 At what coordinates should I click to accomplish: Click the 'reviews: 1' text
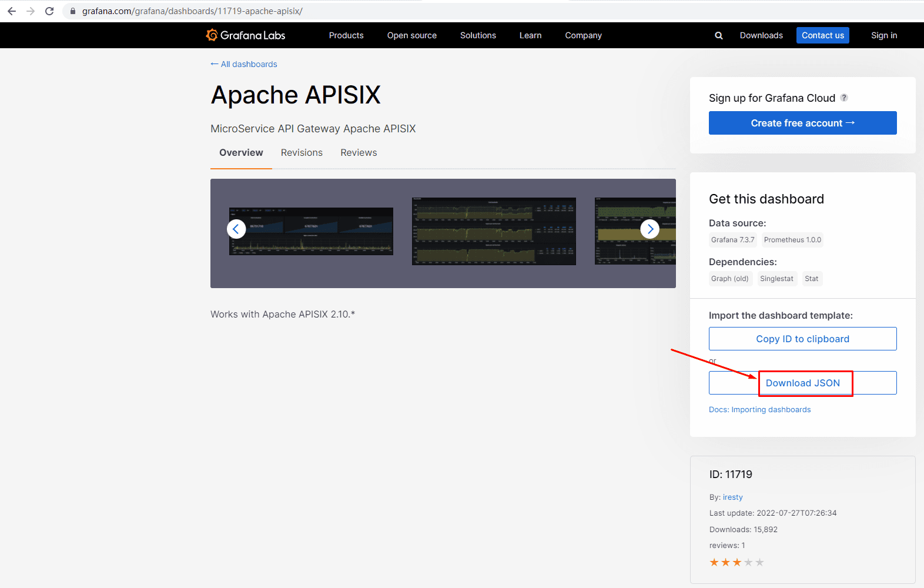tap(727, 546)
